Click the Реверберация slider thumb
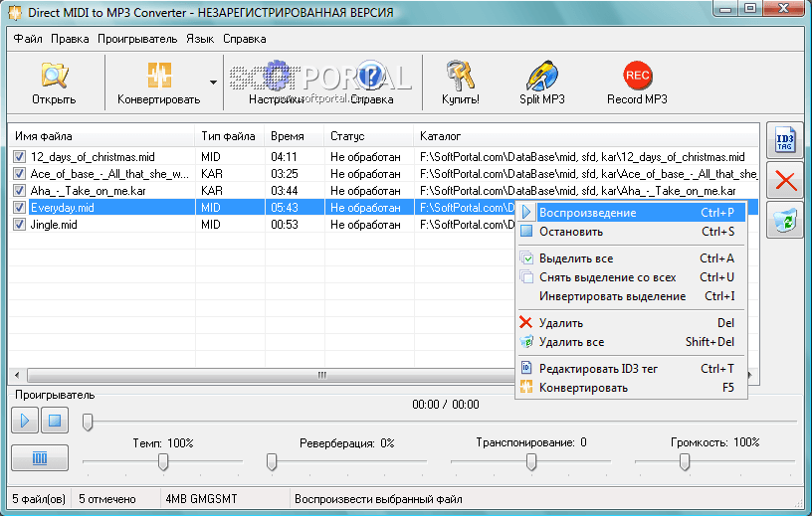Viewport: 812px width, 516px height. tap(272, 461)
